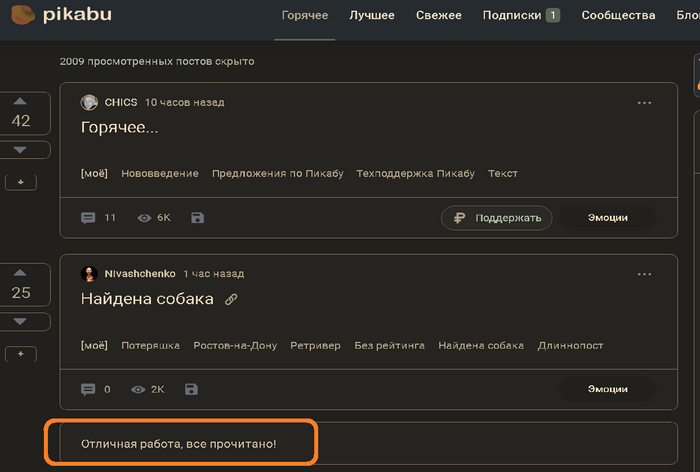The height and width of the screenshot is (472, 700).
Task: Upvote the "Горячее..." post
Action: [x=20, y=101]
